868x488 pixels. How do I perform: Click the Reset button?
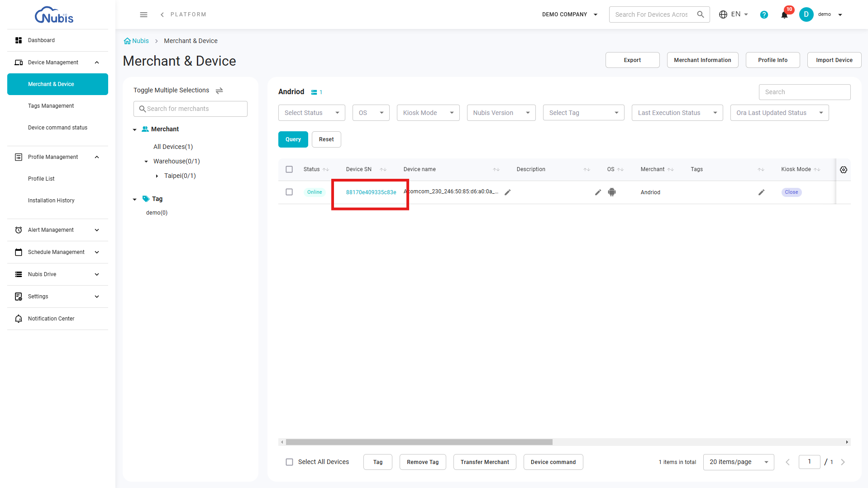tap(326, 139)
